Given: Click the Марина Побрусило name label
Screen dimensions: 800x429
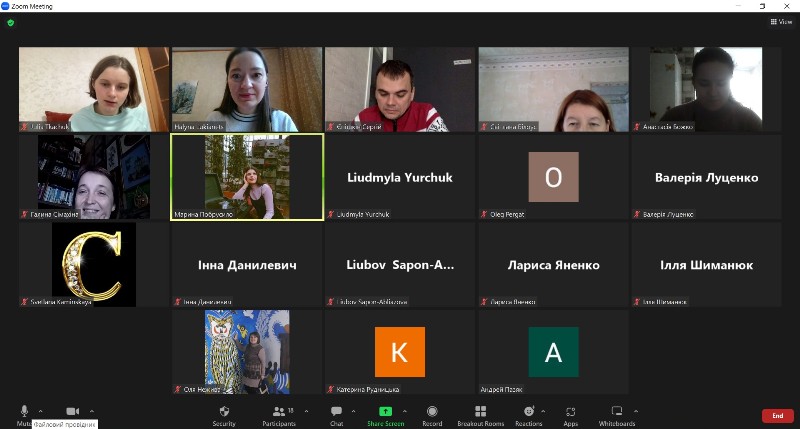Looking at the screenshot, I should tap(204, 214).
